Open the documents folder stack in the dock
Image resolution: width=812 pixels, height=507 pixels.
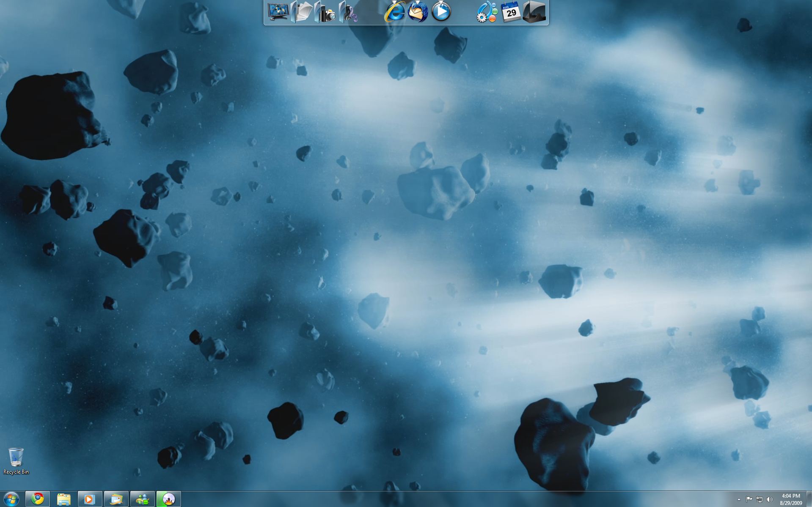[x=301, y=12]
